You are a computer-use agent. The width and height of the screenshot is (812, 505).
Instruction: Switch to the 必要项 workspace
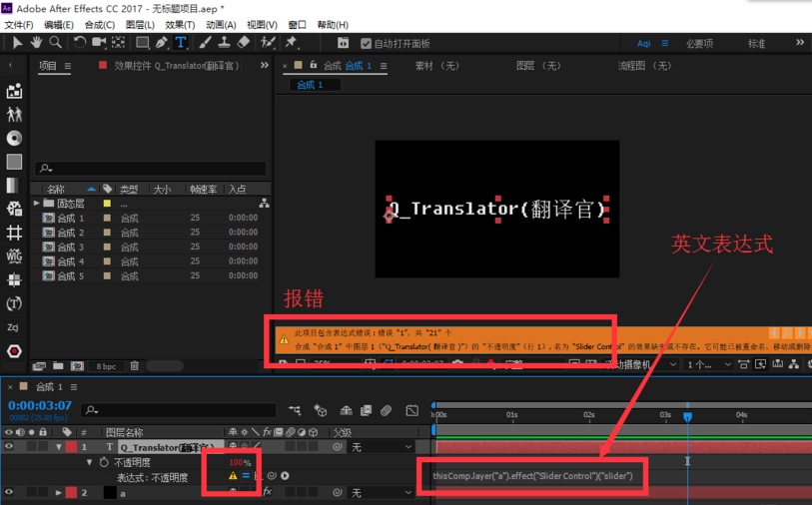click(x=699, y=44)
